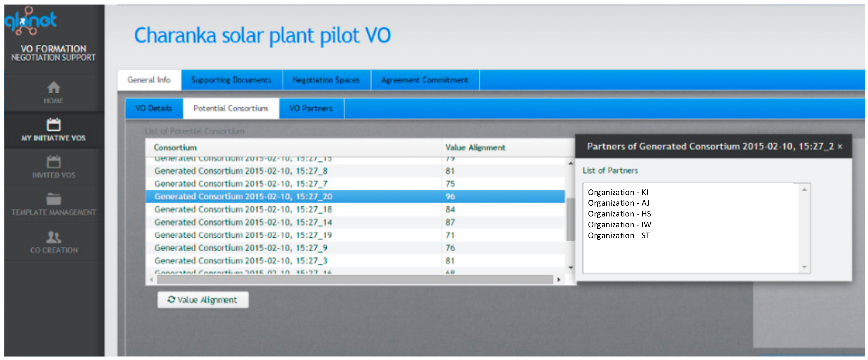Sort by Value Alignment column header
The width and height of the screenshot is (868, 360).
[475, 147]
